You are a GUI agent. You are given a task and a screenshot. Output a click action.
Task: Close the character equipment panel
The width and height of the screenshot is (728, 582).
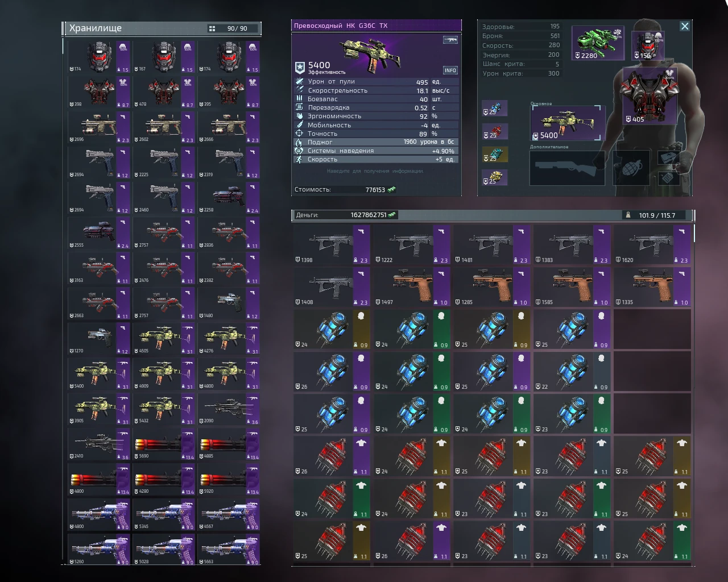pyautogui.click(x=685, y=26)
